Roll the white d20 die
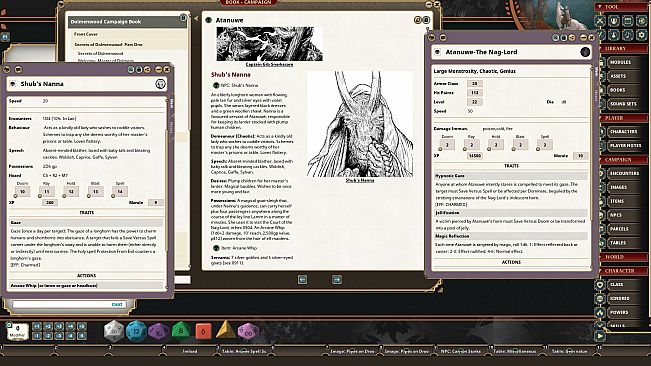The image size is (651, 366). (x=113, y=331)
